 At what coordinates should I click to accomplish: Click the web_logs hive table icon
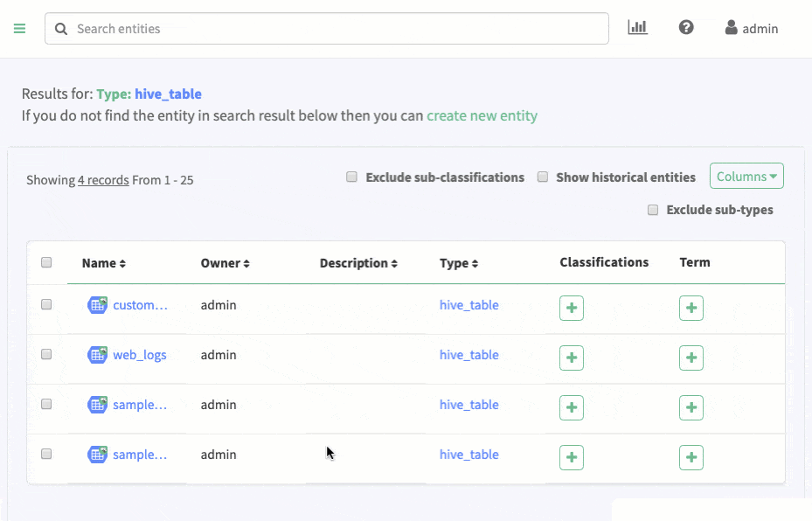(97, 355)
